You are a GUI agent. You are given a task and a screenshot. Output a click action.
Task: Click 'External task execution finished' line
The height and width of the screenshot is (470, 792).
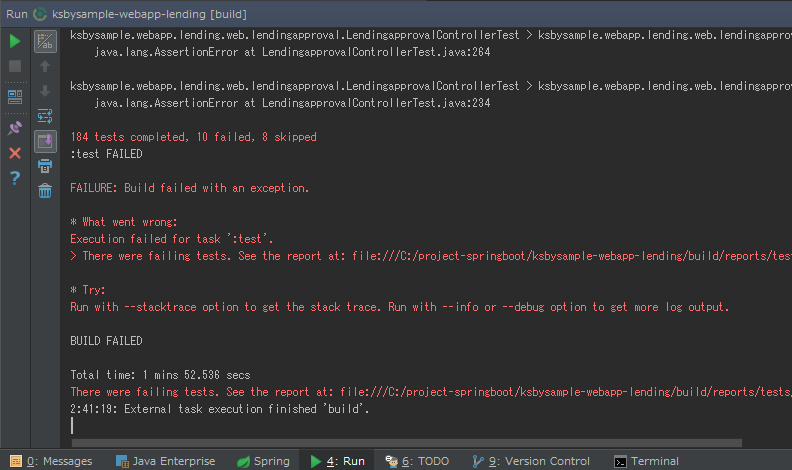click(x=220, y=409)
